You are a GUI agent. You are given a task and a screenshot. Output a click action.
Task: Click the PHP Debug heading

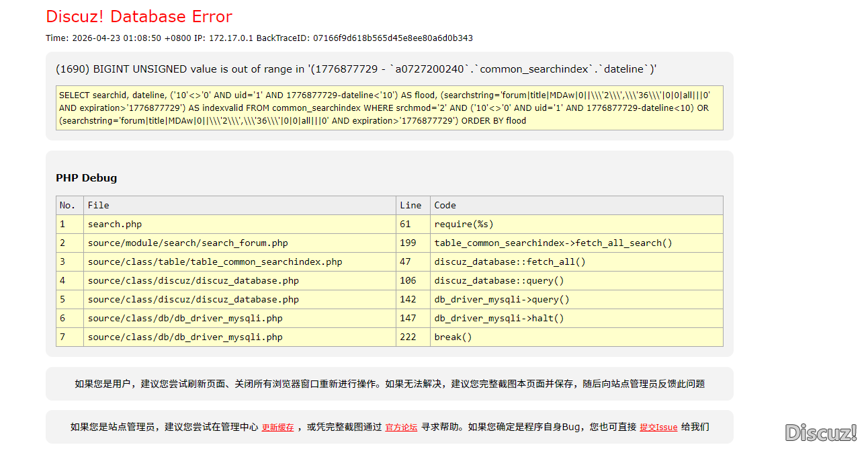[x=86, y=178]
